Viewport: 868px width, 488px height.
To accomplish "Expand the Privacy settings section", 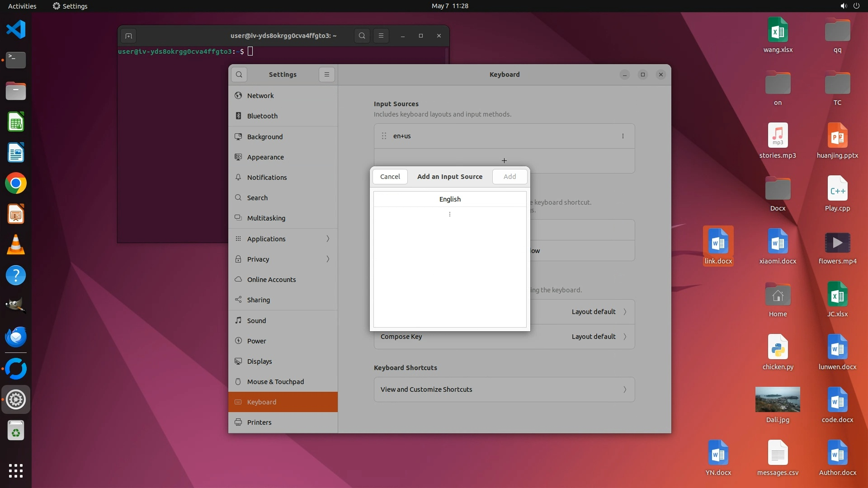I will click(x=283, y=259).
